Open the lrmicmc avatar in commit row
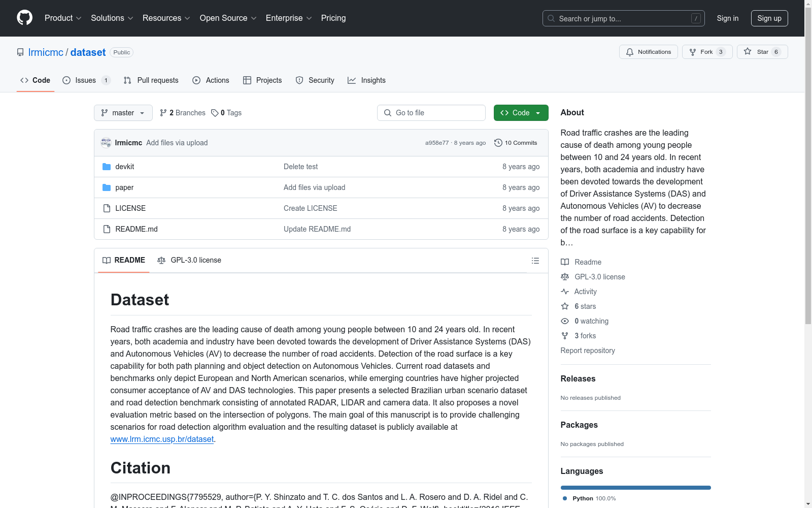Viewport: 812px width, 508px height. [106, 143]
